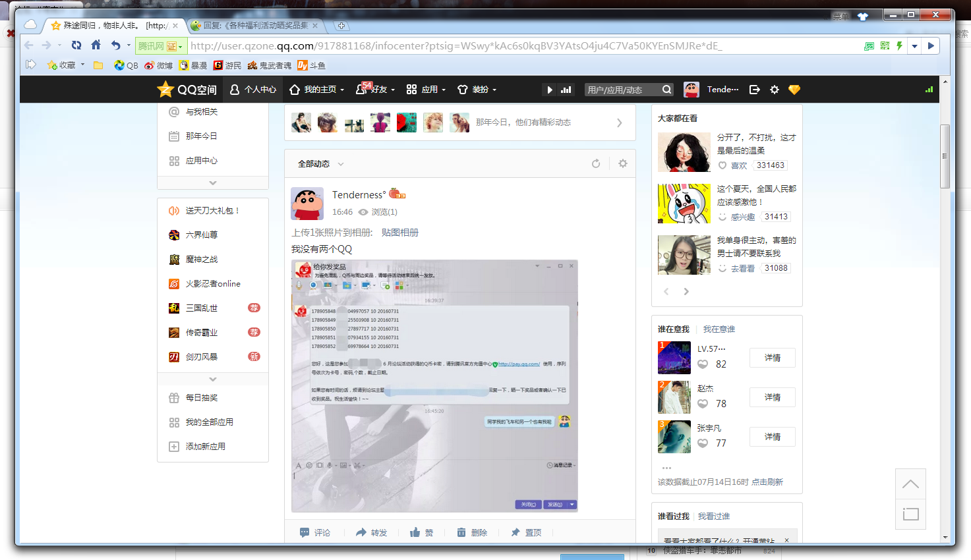The height and width of the screenshot is (560, 971).
Task: Switch to the 我看过谁 tab
Action: [x=714, y=517]
